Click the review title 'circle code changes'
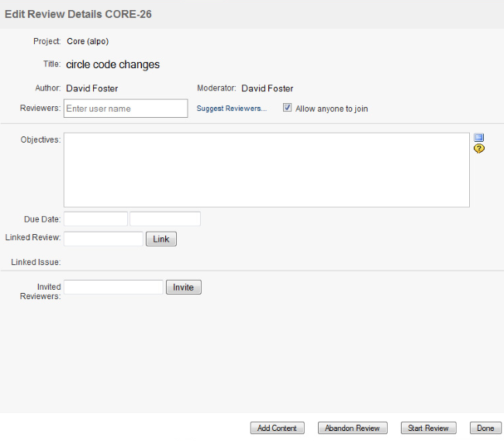The width and height of the screenshot is (504, 441). 113,64
